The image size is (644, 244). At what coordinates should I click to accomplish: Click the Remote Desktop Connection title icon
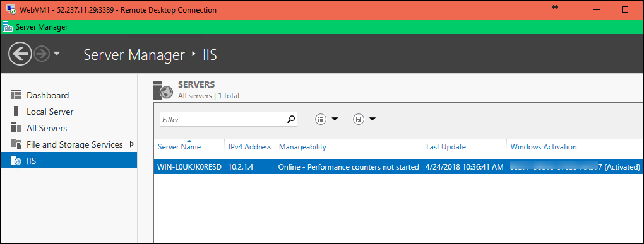[x=11, y=10]
